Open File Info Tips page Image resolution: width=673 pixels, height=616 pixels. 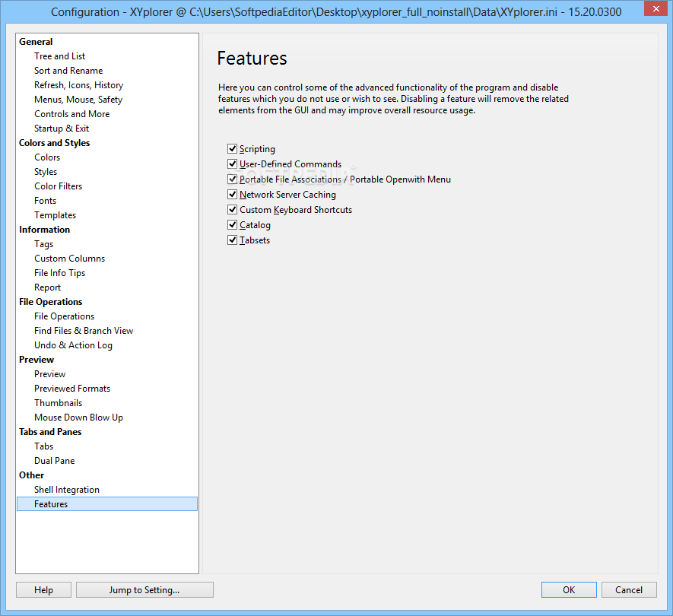(x=59, y=273)
